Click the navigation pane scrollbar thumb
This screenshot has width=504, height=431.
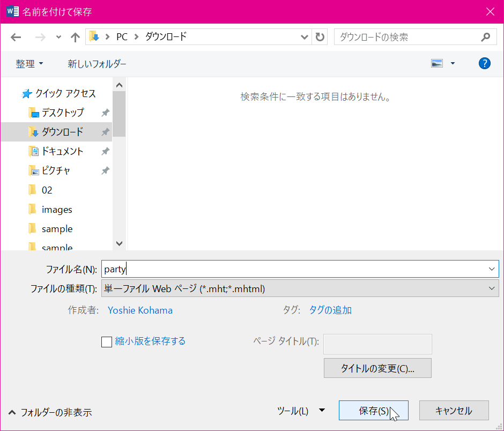[x=119, y=114]
